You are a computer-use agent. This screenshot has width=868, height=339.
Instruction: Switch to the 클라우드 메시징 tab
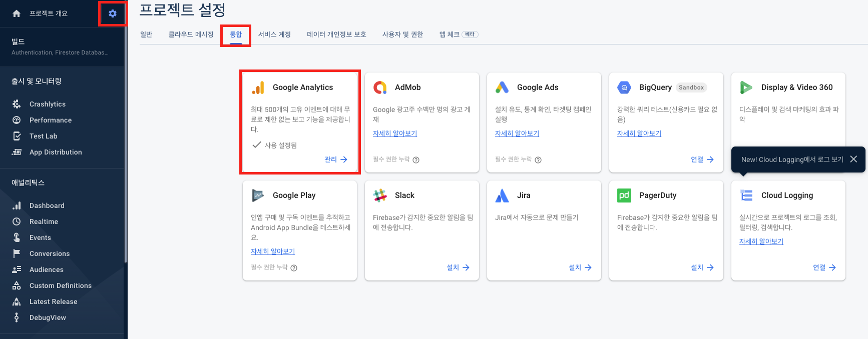click(x=191, y=34)
